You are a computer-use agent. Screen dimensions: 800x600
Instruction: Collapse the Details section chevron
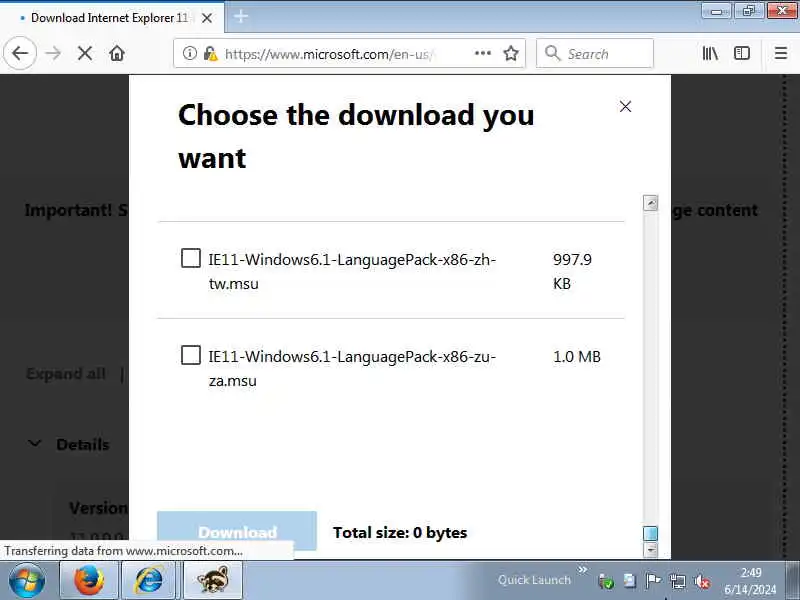[x=35, y=443]
